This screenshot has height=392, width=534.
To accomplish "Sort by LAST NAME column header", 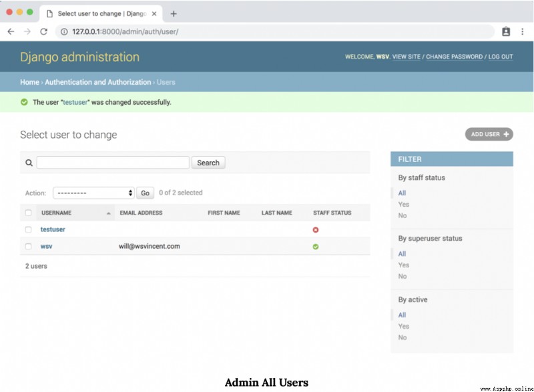I will [276, 213].
